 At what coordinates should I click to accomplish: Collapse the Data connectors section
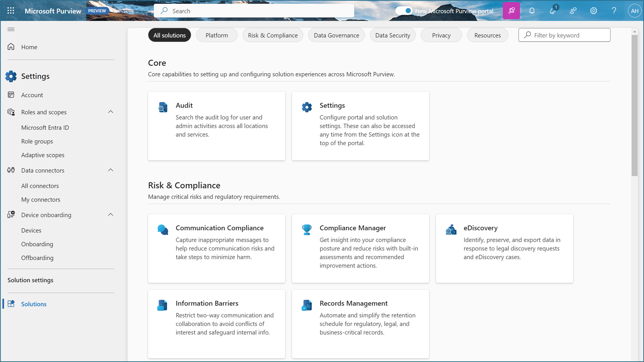[111, 170]
